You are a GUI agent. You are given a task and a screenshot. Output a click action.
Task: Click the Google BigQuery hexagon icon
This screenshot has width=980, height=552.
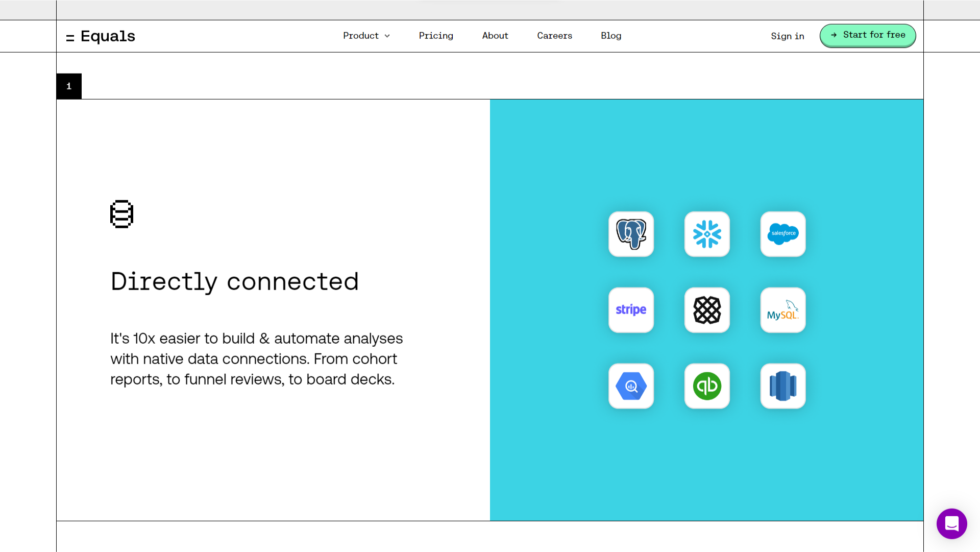(x=631, y=386)
